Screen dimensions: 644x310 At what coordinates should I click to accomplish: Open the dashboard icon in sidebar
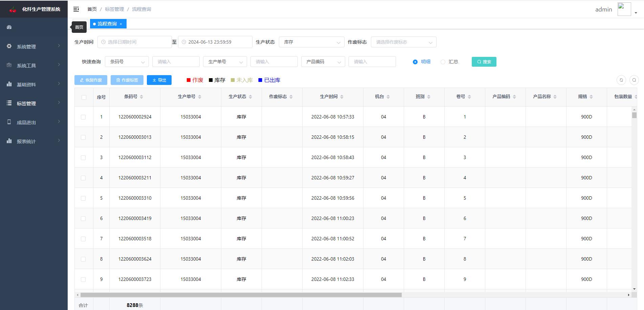tap(9, 27)
